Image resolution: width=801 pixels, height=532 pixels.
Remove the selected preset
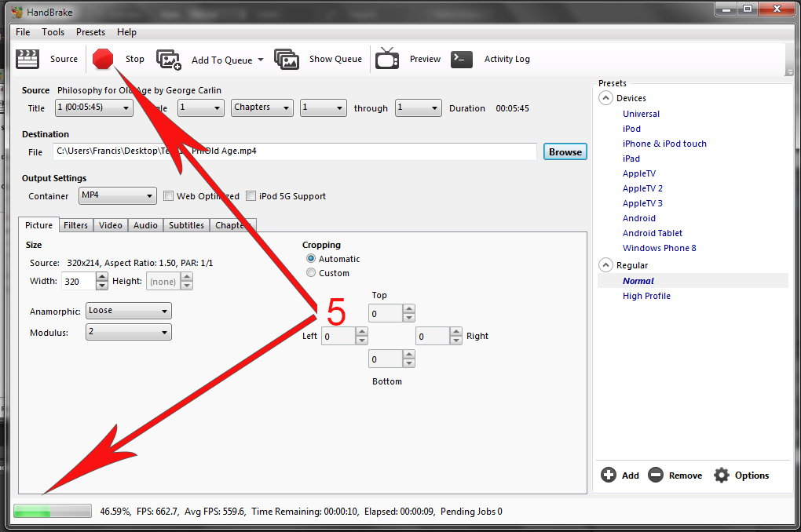[675, 475]
